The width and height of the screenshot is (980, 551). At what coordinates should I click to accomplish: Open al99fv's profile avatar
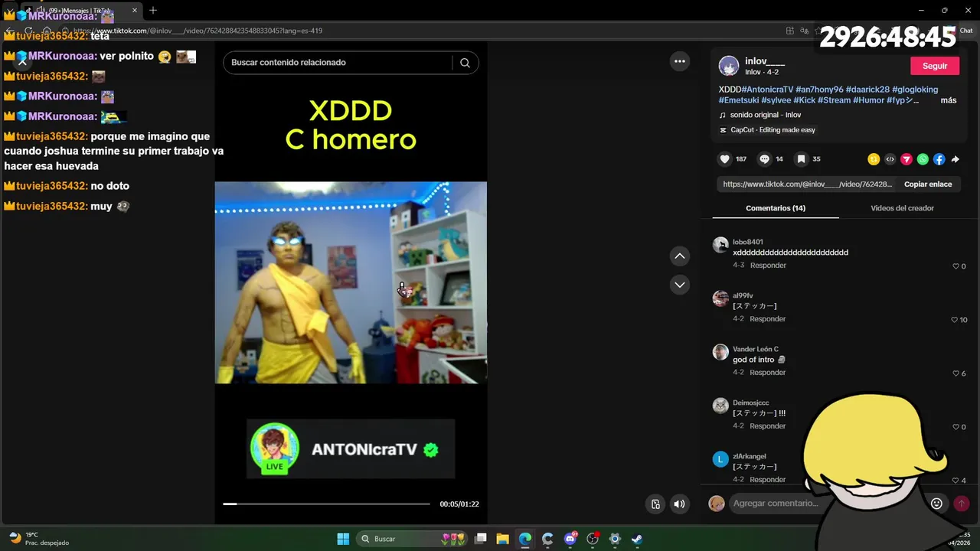point(720,298)
